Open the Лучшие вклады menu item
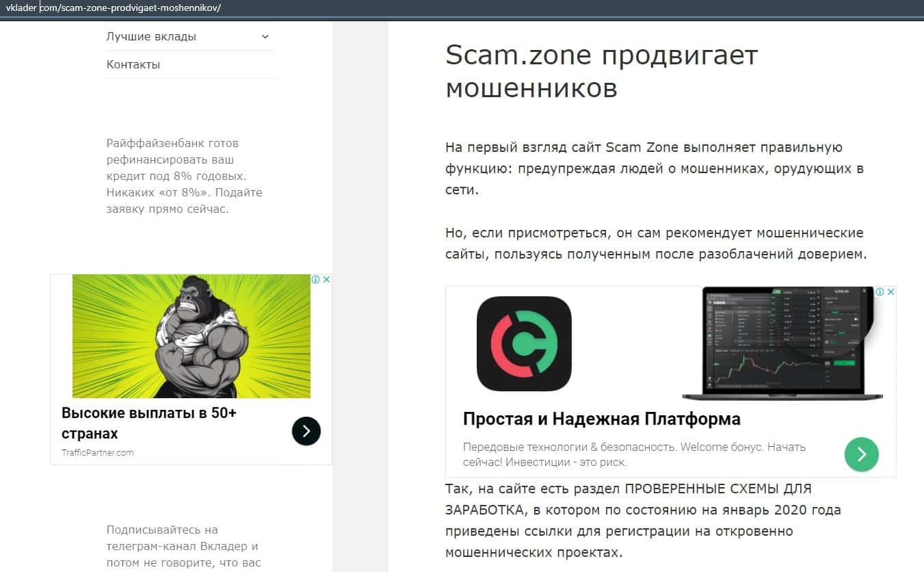 click(x=151, y=37)
